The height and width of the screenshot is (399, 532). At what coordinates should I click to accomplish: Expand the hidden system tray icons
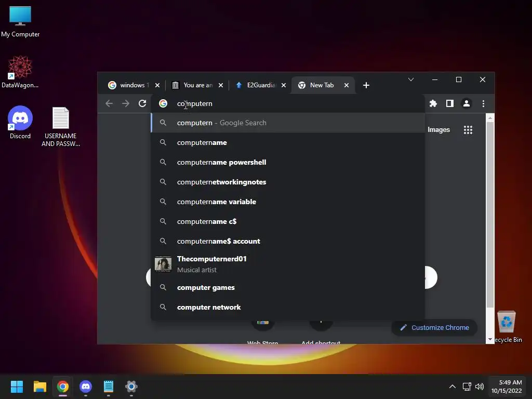(x=453, y=387)
